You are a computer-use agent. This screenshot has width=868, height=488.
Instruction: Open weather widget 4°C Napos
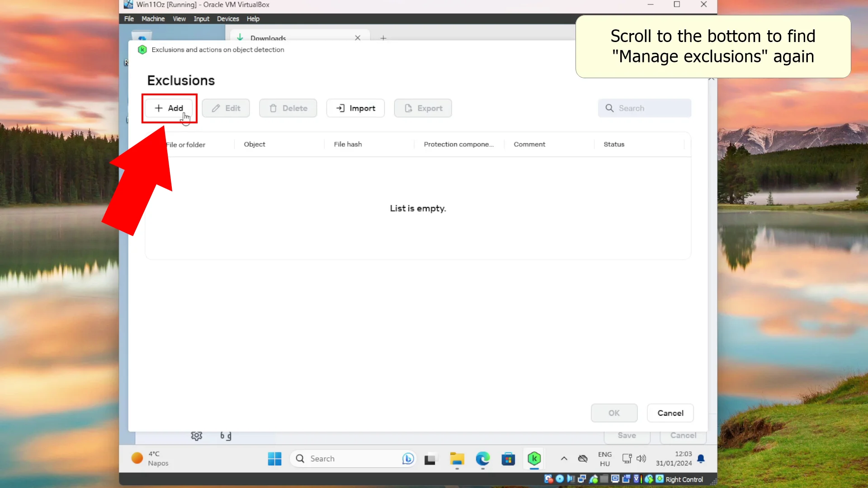(x=151, y=459)
